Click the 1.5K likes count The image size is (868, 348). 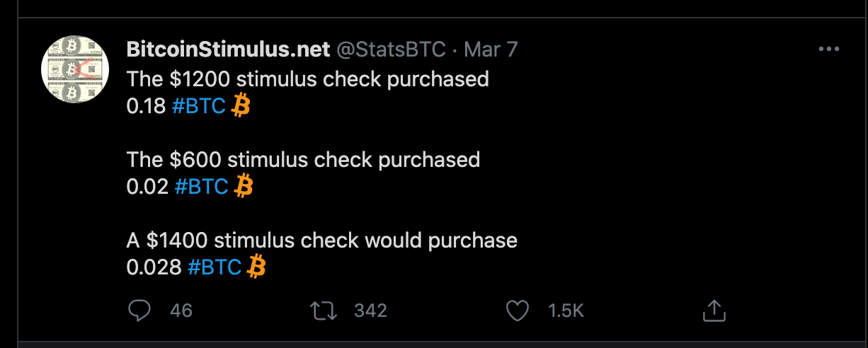[x=566, y=311]
